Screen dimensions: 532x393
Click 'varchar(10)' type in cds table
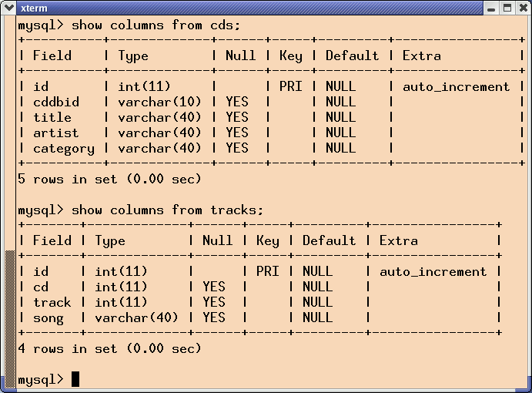click(159, 102)
